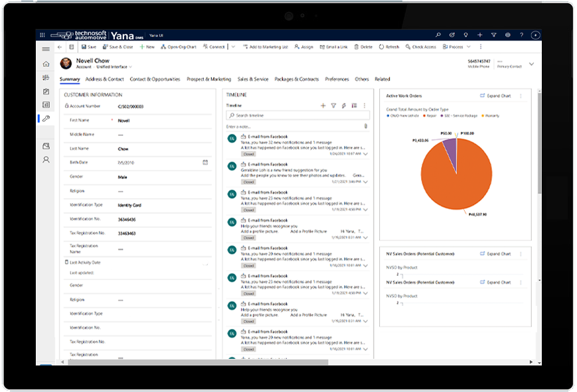Switch to Preferences tab
The height and width of the screenshot is (392, 577).
point(337,79)
